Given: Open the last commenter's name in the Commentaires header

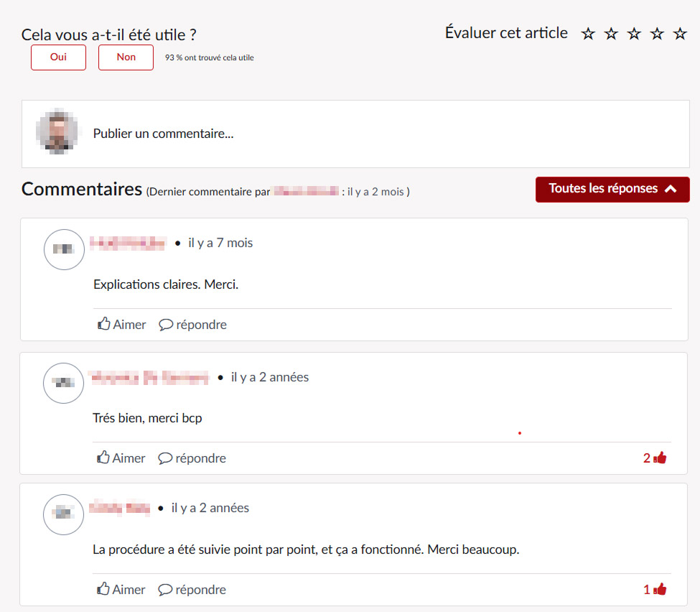Looking at the screenshot, I should point(307,192).
